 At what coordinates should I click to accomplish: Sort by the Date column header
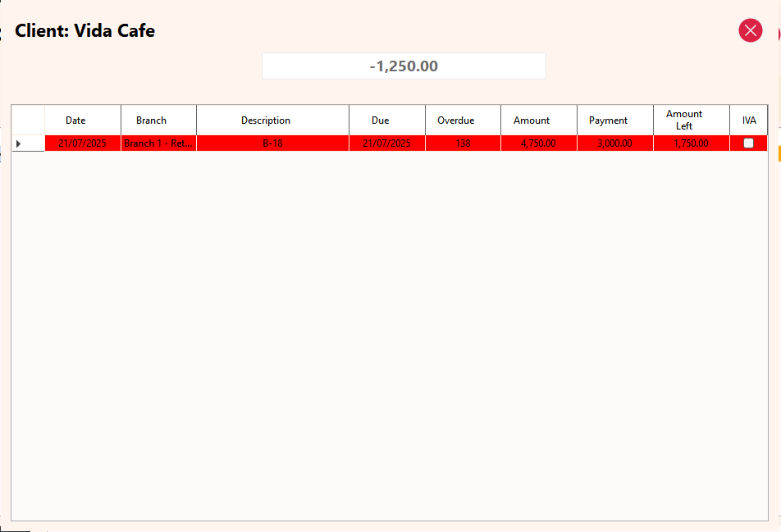pyautogui.click(x=75, y=120)
